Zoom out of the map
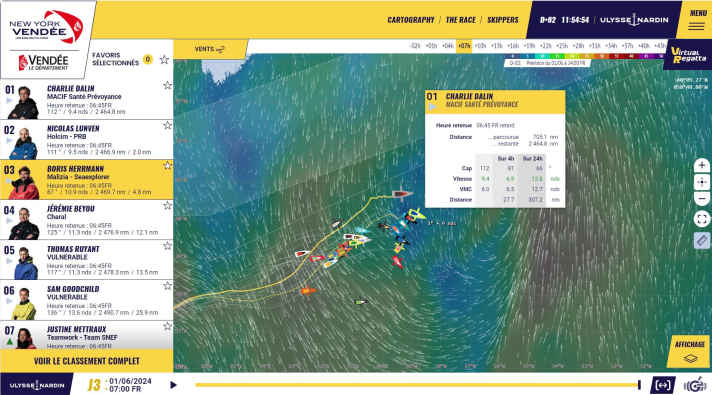 pyautogui.click(x=702, y=199)
